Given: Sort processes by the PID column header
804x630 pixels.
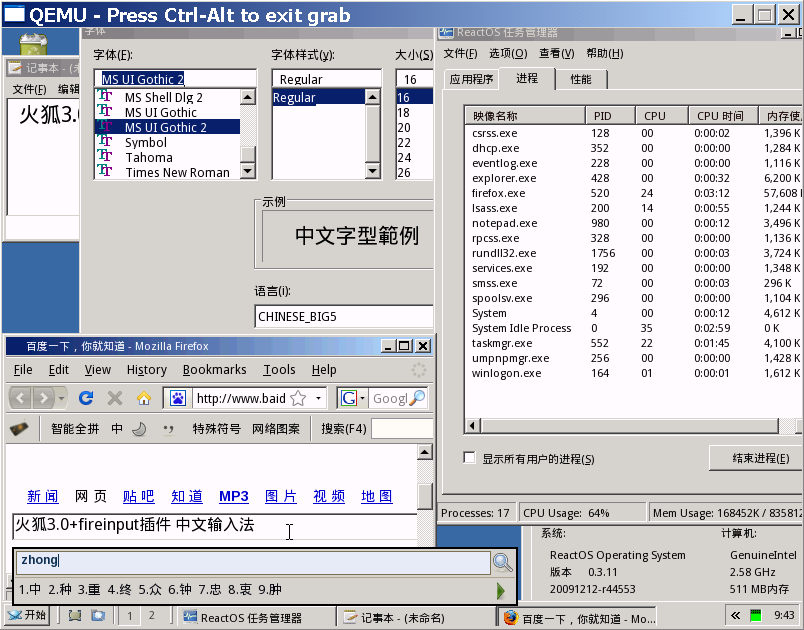Looking at the screenshot, I should (x=610, y=116).
